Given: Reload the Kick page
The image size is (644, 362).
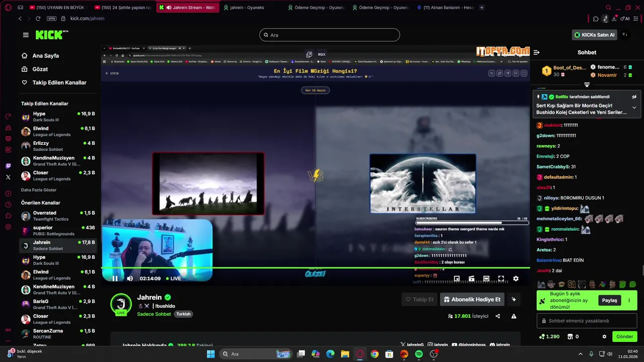Looking at the screenshot, I should coord(38,18).
